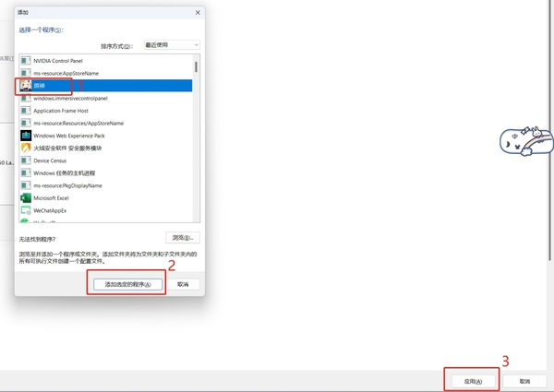Viewport: 554px width, 392px height.
Task: Click the 浏览 browse button
Action: [x=183, y=237]
